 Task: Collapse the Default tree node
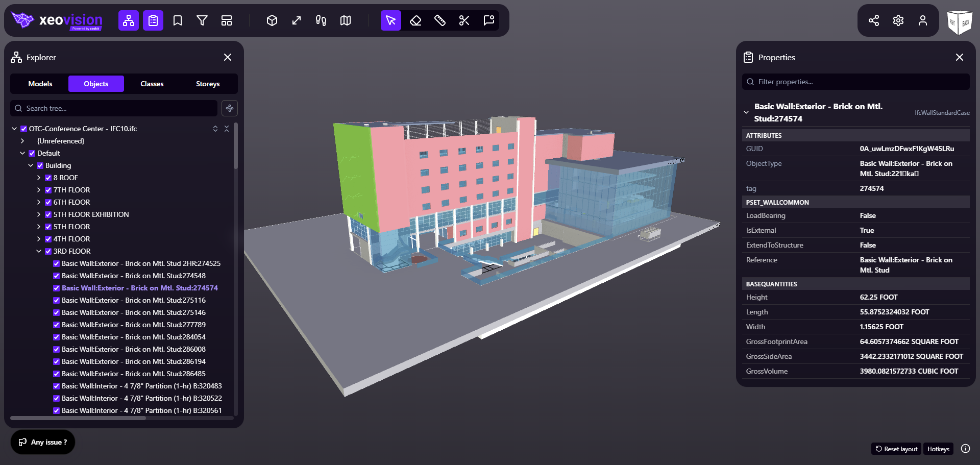click(x=22, y=153)
